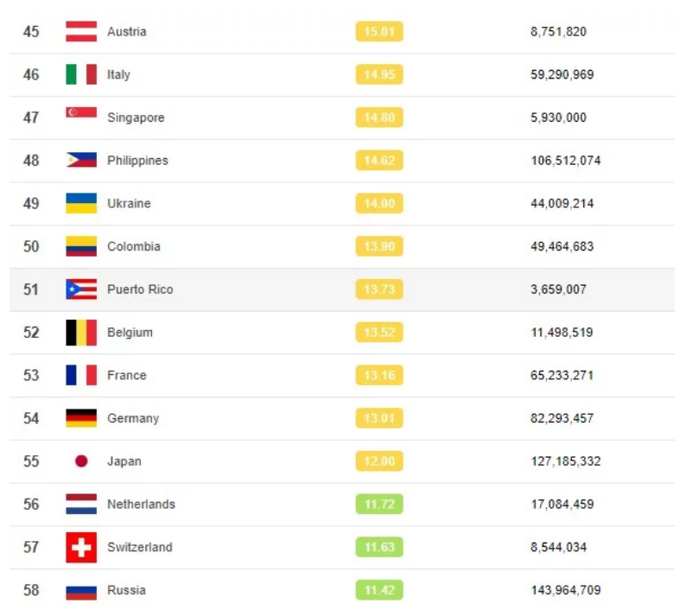
Task: Click the Belgium flag icon
Action: pos(81,333)
